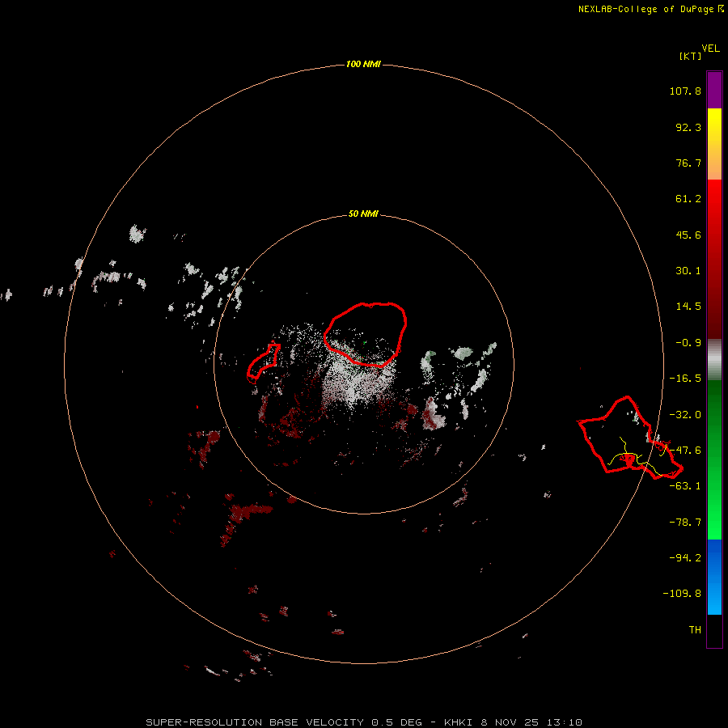Click the 76.7 velocity scale value
Screen dimensions: 728x728
click(688, 163)
